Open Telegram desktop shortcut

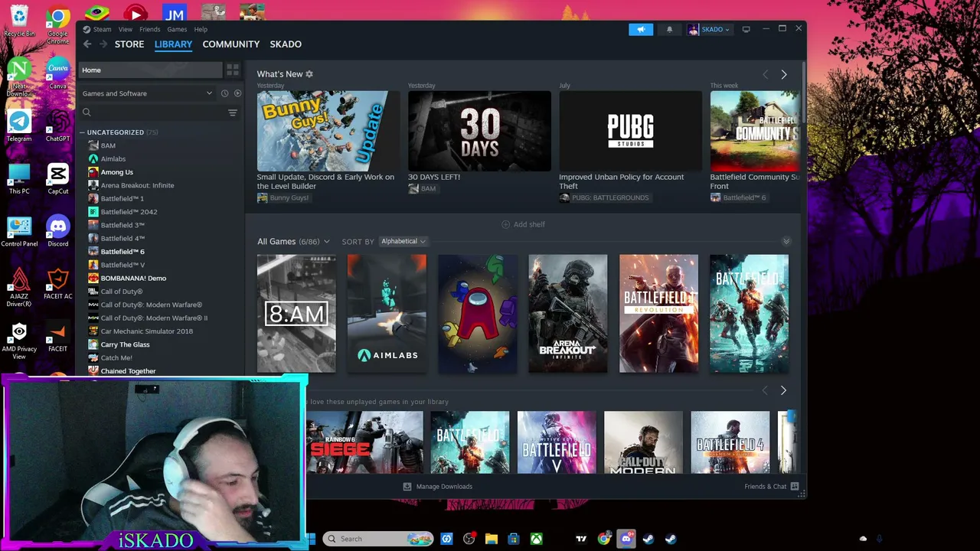pos(19,126)
